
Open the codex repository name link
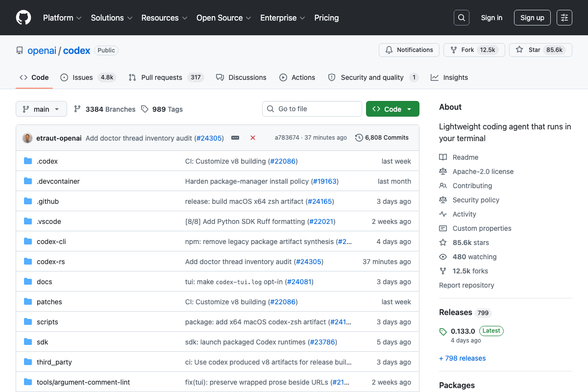click(x=77, y=50)
